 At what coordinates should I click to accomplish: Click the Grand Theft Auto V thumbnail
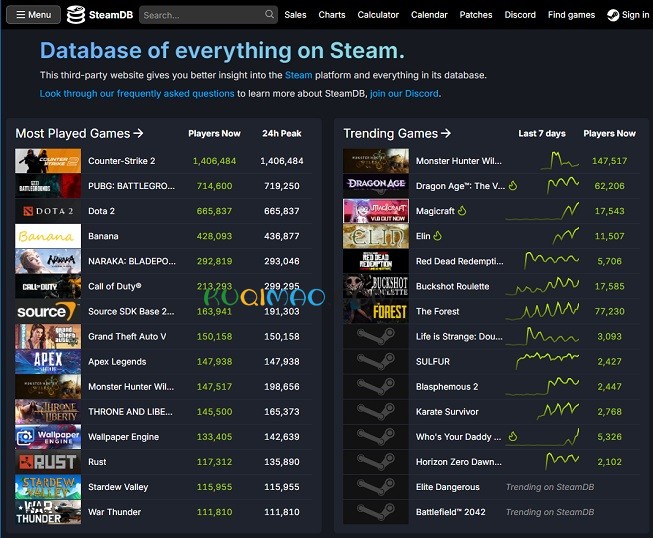[x=48, y=336]
